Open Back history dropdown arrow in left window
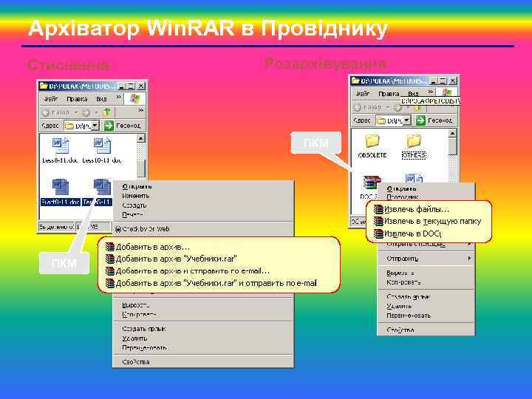 click(76, 112)
